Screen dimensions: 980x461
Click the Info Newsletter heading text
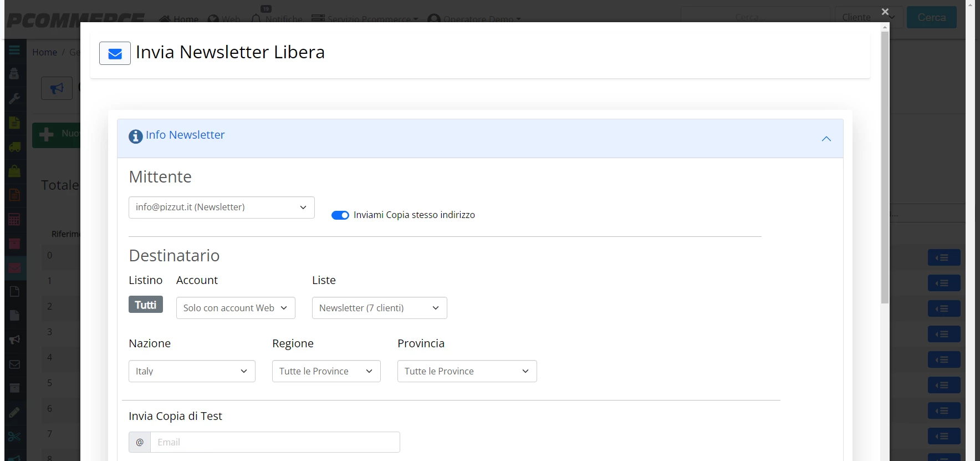(x=185, y=135)
